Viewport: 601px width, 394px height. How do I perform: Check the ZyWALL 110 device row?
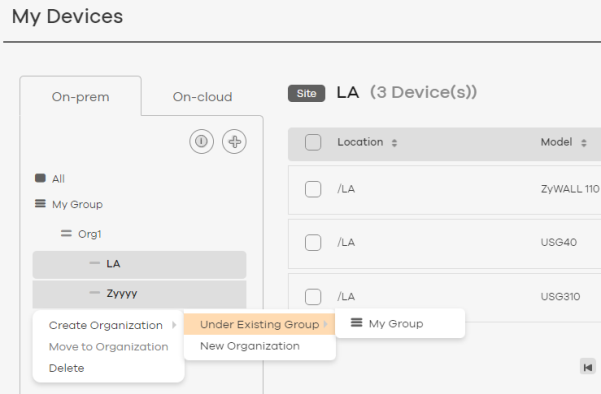point(313,189)
